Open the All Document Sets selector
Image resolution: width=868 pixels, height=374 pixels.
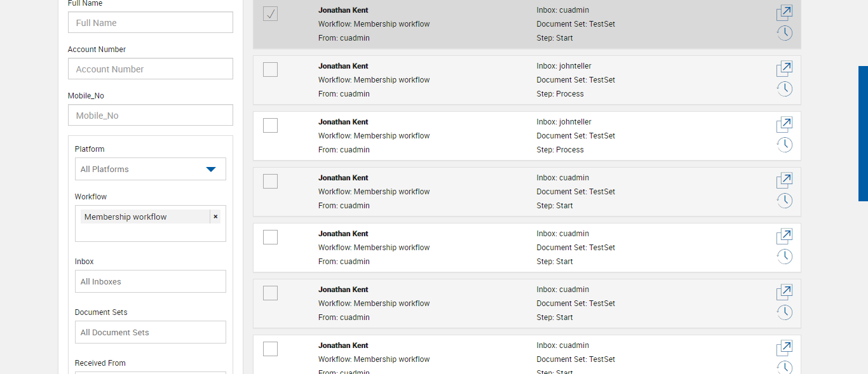point(150,332)
